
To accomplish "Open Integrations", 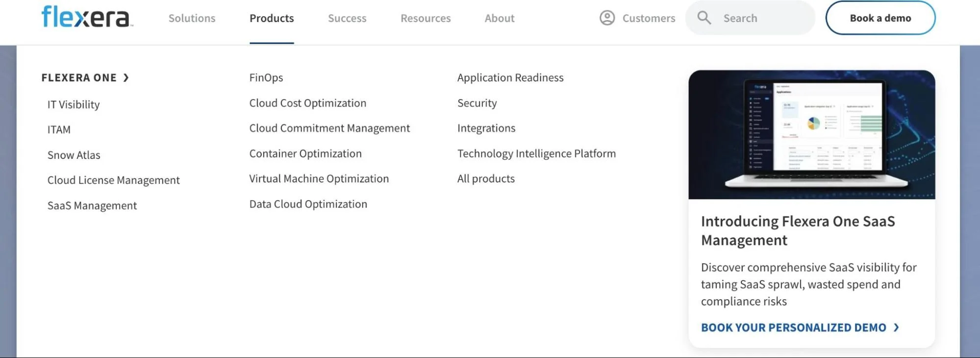I will 486,128.
